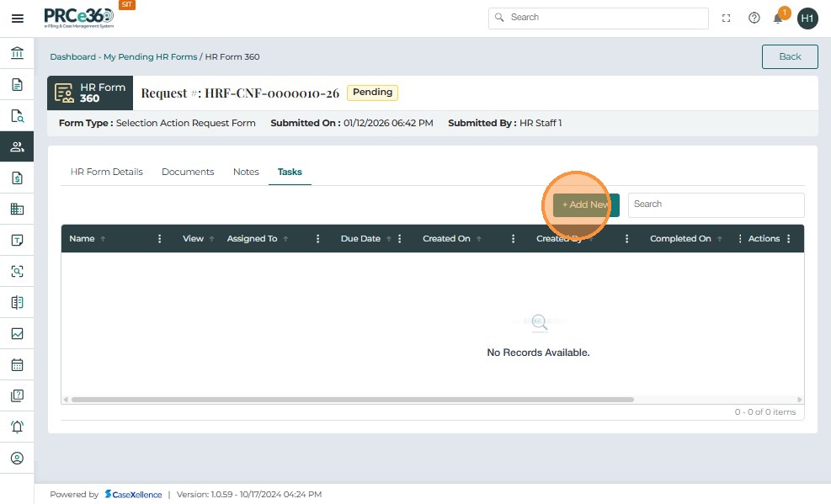Open the line chart sidebar icon
This screenshot has width=831, height=504.
[17, 333]
